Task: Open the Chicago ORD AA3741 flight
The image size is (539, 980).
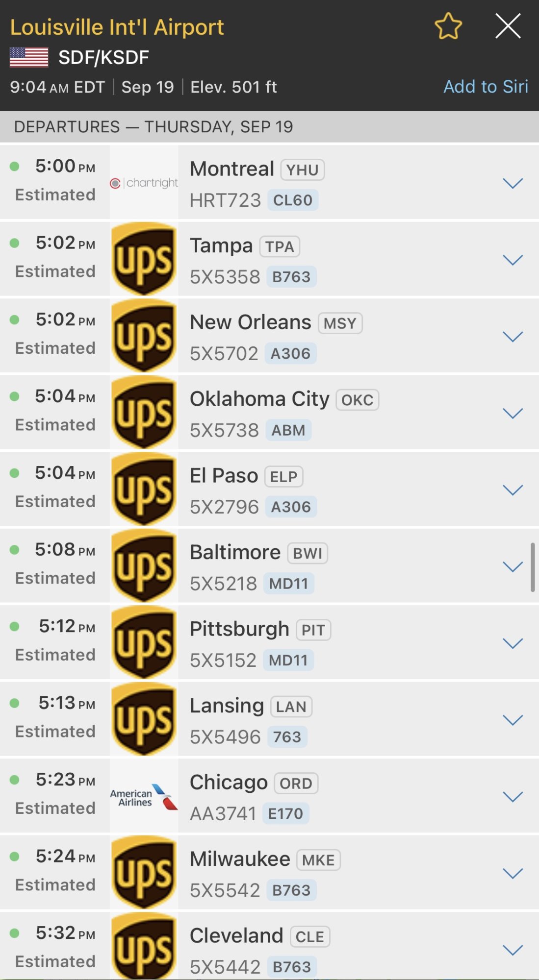Action: pos(269,796)
